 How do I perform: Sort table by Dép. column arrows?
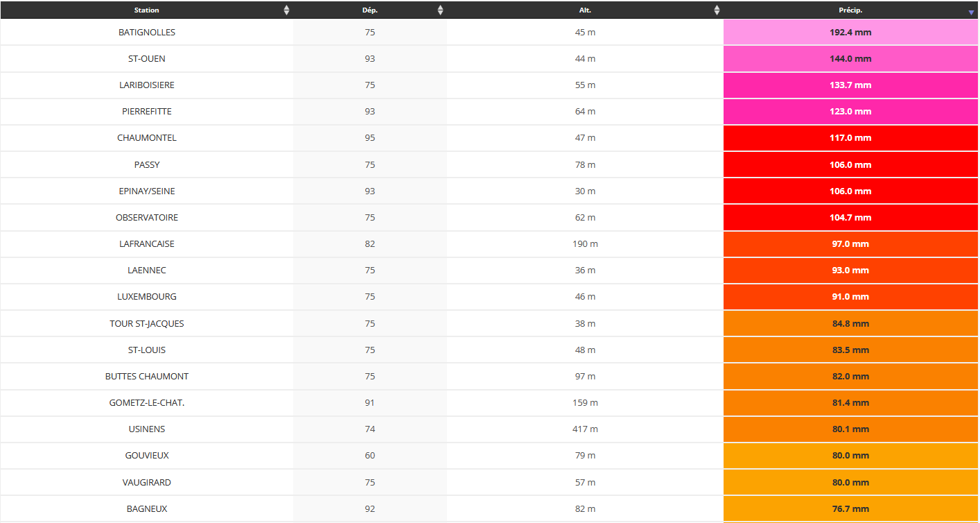point(440,10)
